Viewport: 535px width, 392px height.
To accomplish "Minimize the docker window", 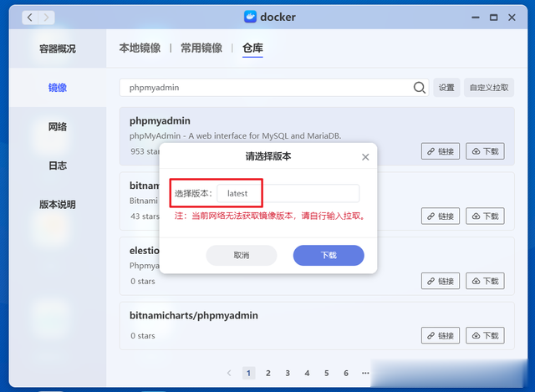I will click(476, 18).
